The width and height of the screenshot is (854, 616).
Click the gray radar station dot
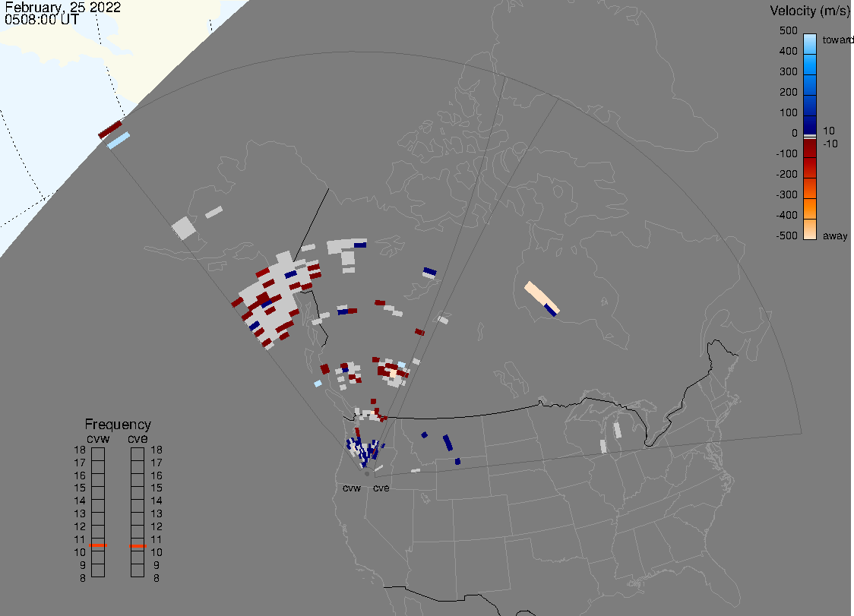(367, 474)
